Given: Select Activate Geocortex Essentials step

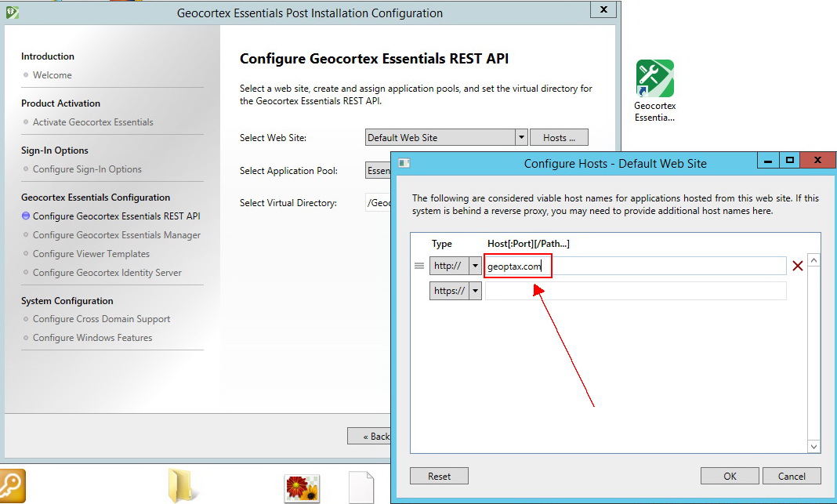Looking at the screenshot, I should [x=93, y=122].
